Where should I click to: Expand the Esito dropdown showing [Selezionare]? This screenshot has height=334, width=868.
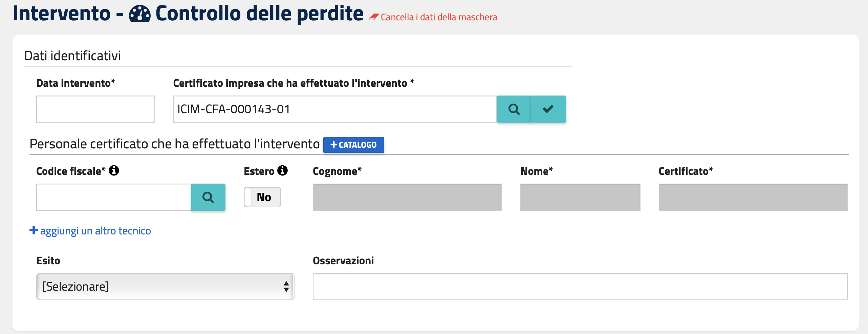165,287
